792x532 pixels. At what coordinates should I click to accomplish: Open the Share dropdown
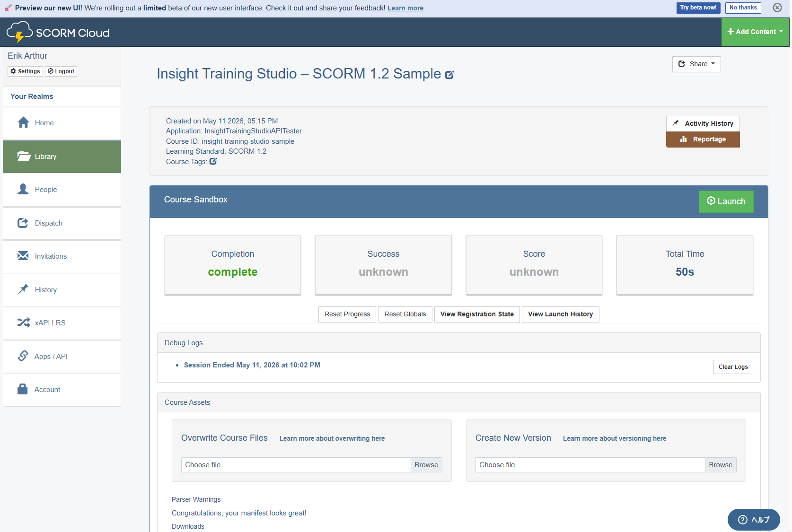pyautogui.click(x=696, y=64)
